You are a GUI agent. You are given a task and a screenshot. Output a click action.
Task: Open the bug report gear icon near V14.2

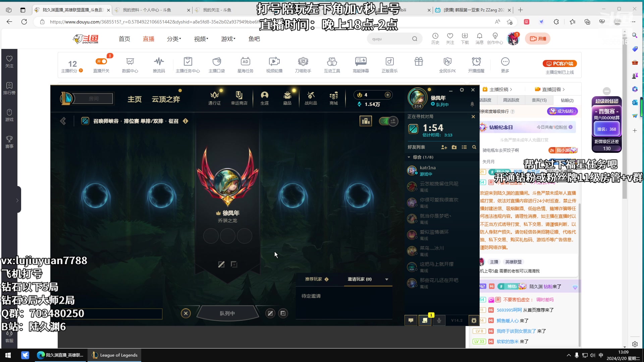(474, 320)
